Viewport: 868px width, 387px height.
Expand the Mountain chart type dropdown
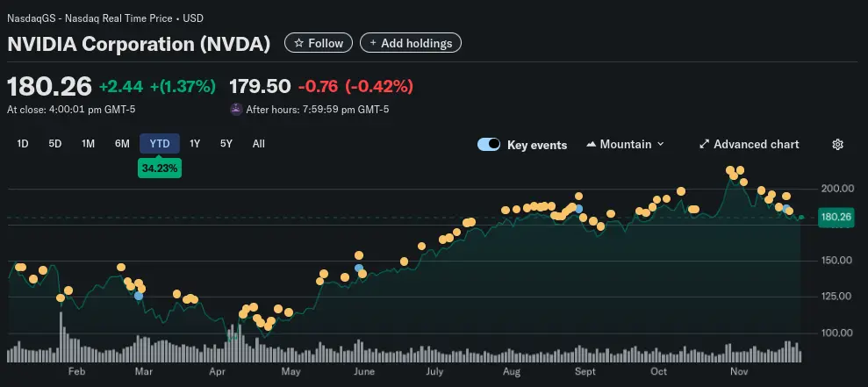[660, 145]
